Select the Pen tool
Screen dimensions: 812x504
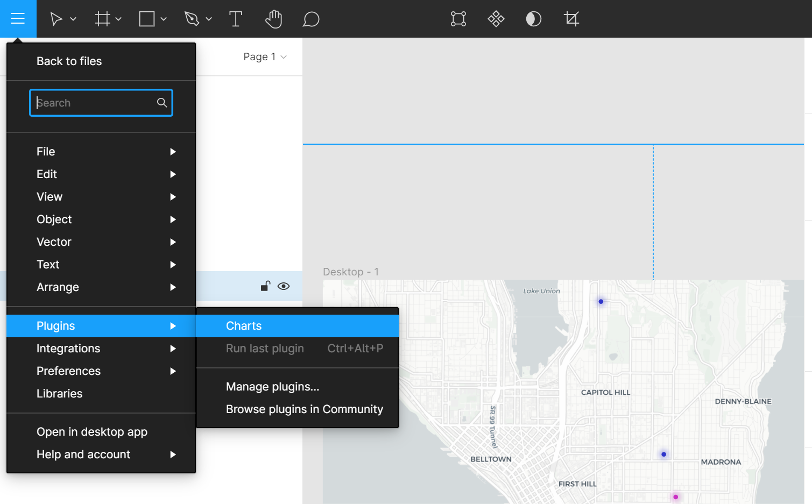[x=192, y=19]
